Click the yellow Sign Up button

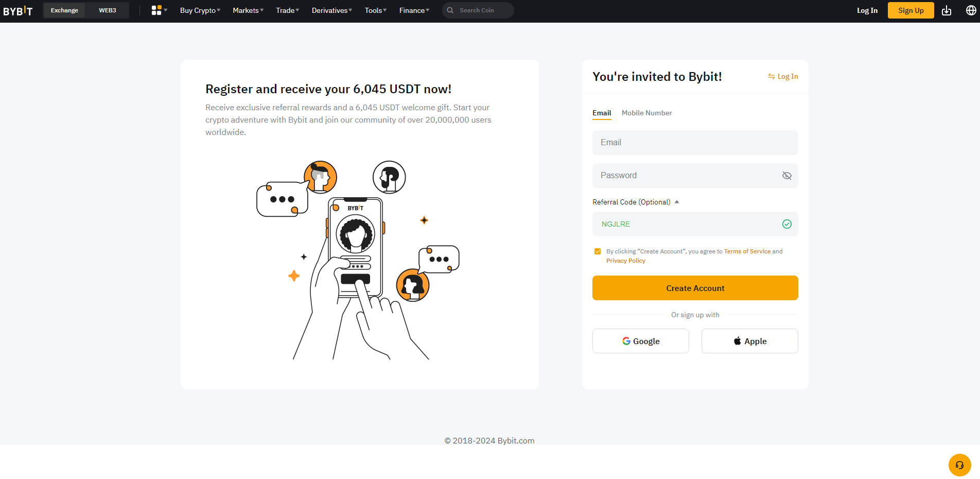tap(911, 10)
